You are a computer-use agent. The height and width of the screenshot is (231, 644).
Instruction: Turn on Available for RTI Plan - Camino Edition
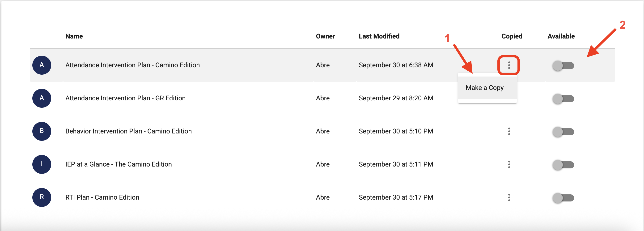563,197
